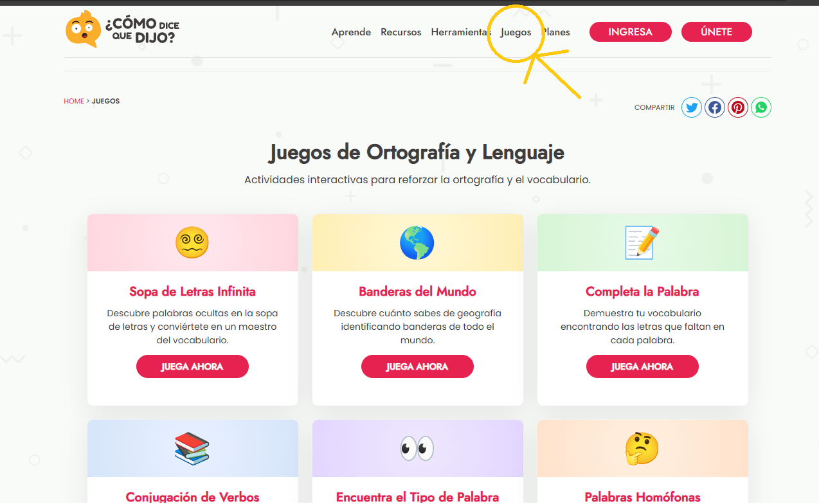819x504 pixels.
Task: Click the thinking face emoji above Palabras Homófonas
Action: pyautogui.click(x=642, y=449)
